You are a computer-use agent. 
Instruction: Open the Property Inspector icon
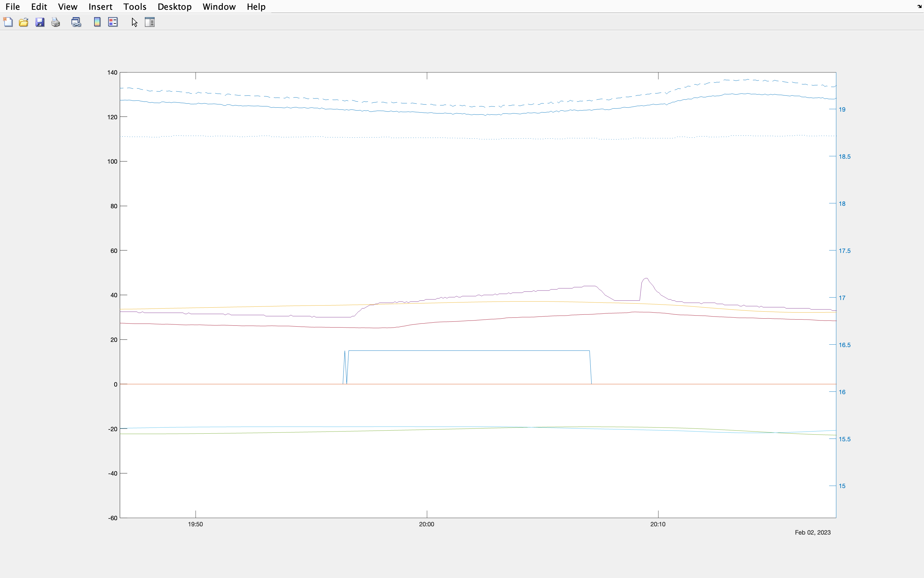150,22
